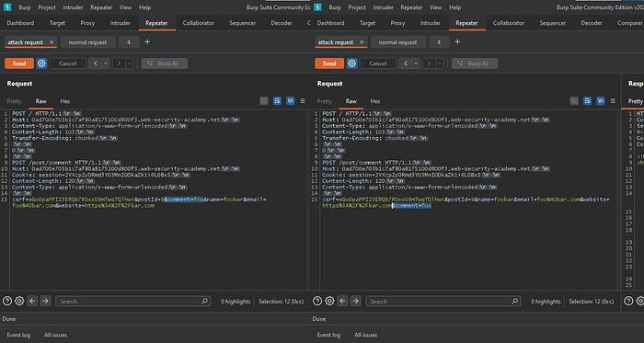Open search help question-mark icon, left window

click(7, 301)
